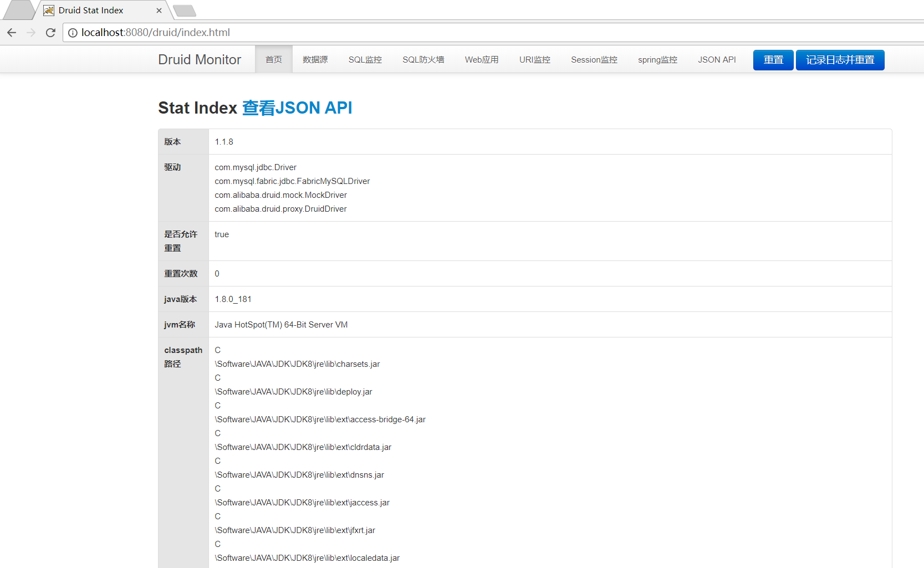Open the Session监控 navigation item
This screenshot has height=568, width=924.
[594, 59]
